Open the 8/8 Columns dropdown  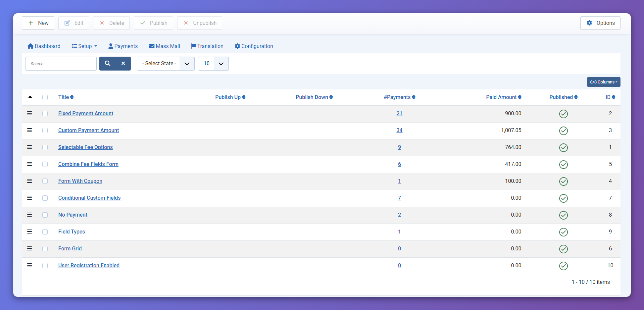(603, 82)
